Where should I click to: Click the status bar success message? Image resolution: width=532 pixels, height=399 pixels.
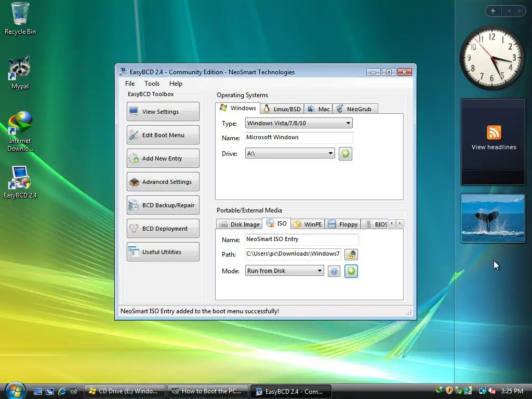click(x=199, y=311)
